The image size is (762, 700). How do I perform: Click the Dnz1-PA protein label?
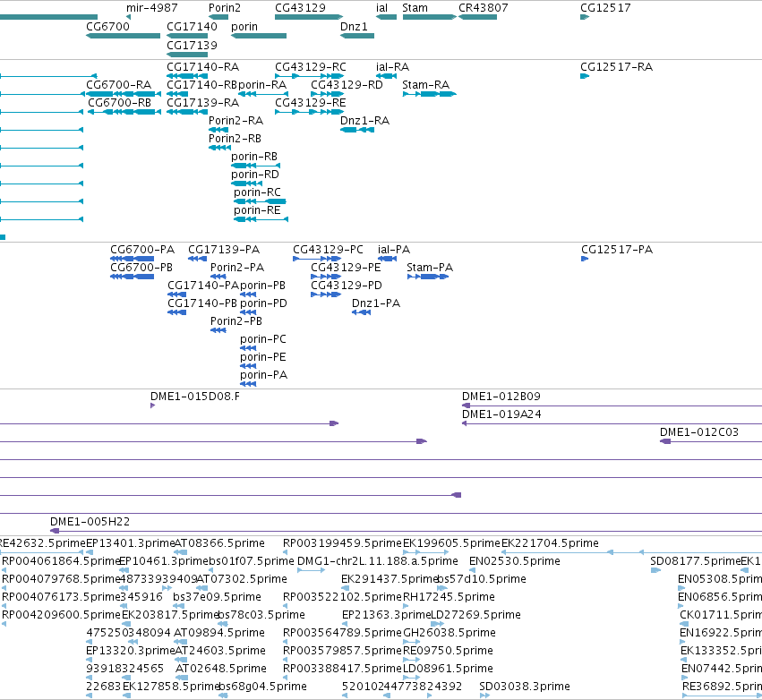(x=376, y=303)
